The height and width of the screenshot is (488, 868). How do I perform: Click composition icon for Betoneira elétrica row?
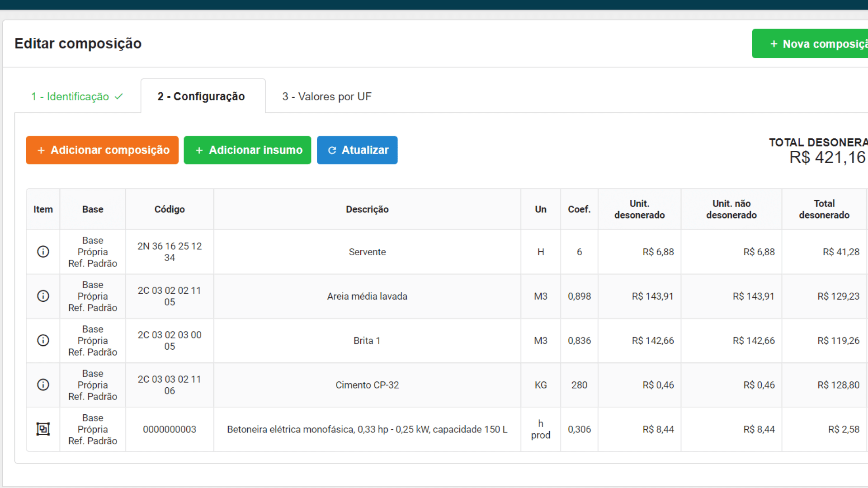point(43,429)
